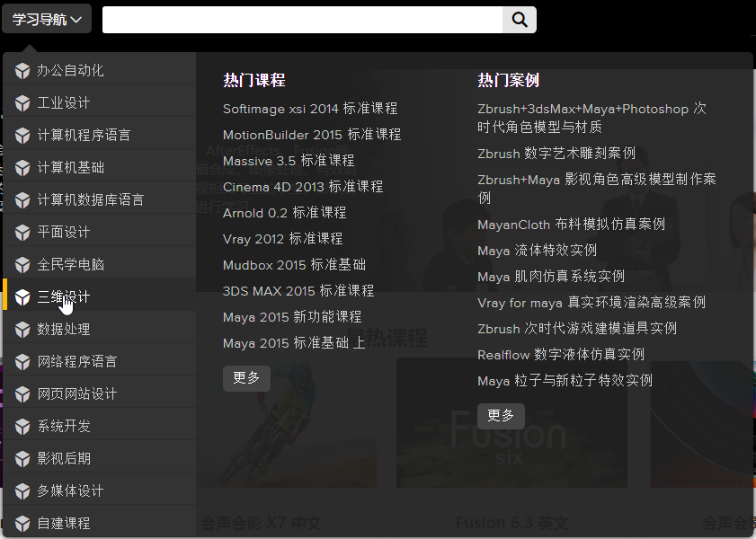Screen dimensions: 756x539
Task: Select 数据处理 category
Action: pos(99,329)
